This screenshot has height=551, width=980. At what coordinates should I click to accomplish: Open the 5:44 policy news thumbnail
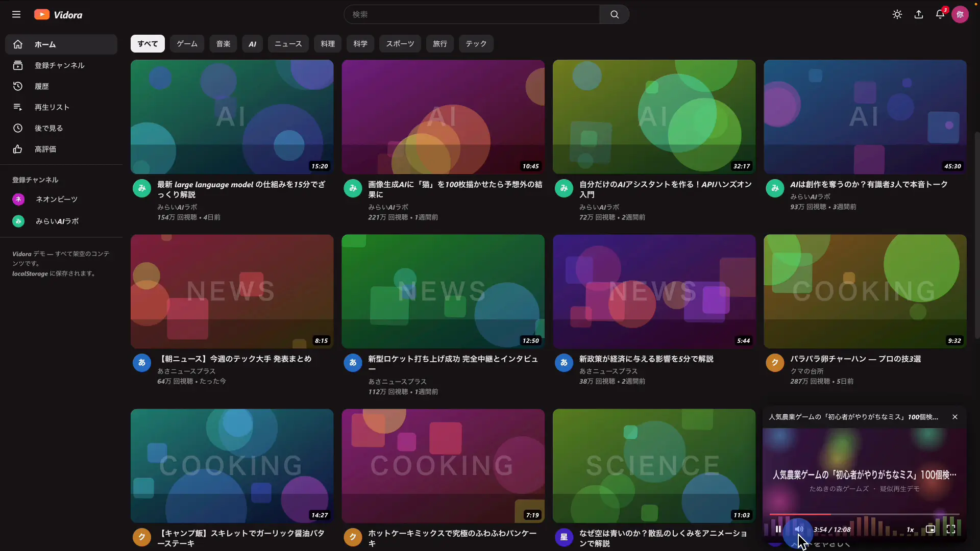654,291
